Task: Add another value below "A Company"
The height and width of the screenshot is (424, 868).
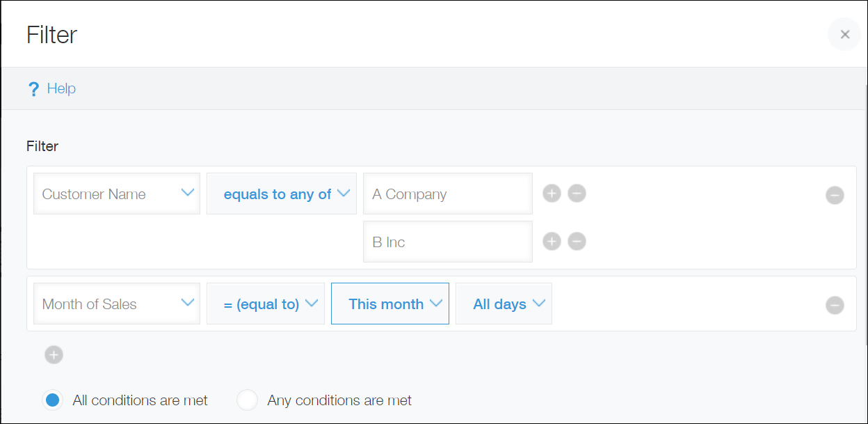Action: (552, 194)
